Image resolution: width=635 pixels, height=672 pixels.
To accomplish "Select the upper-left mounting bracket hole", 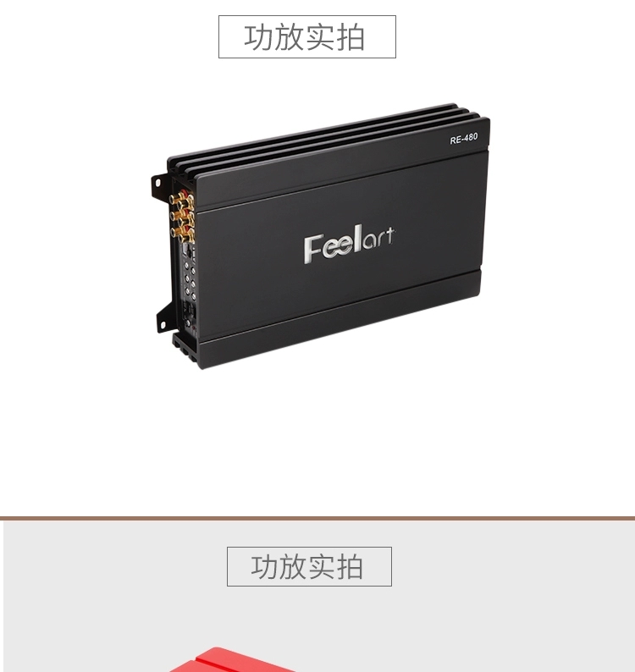I will 157,183.
